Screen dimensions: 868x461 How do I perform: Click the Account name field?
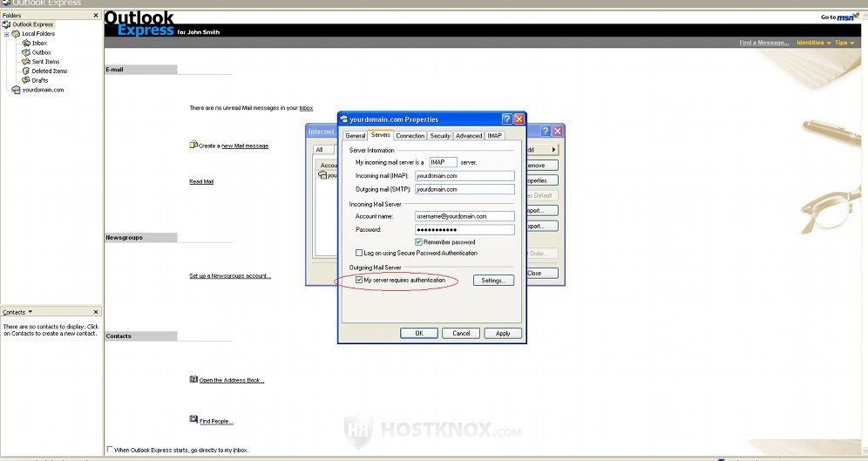click(465, 216)
